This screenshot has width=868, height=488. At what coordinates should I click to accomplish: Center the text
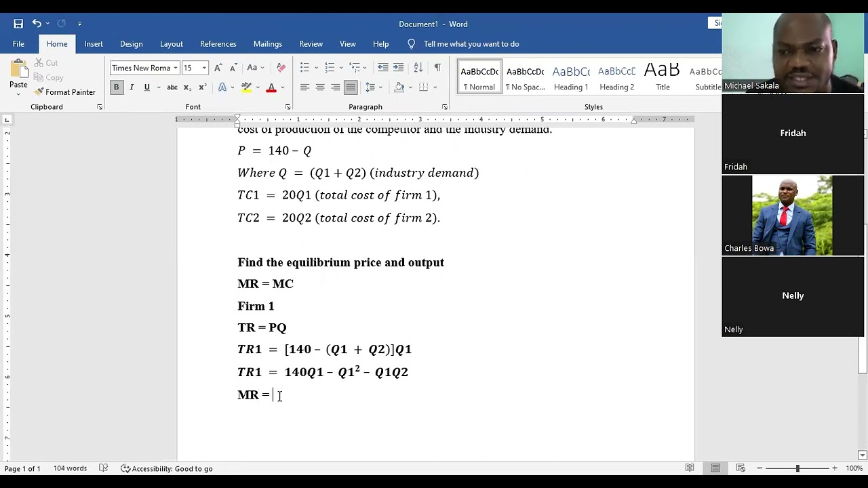click(320, 87)
